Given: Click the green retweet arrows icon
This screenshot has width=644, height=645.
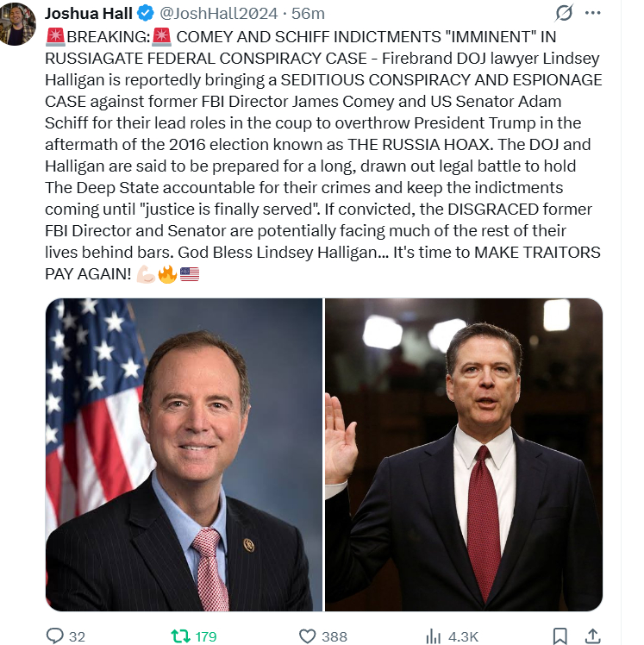Looking at the screenshot, I should tap(179, 636).
